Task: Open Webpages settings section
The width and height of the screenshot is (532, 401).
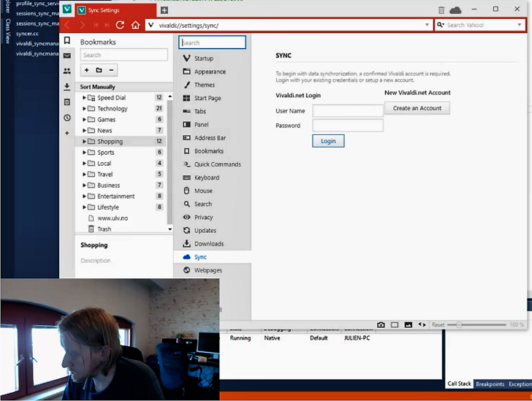Action: tap(212, 270)
